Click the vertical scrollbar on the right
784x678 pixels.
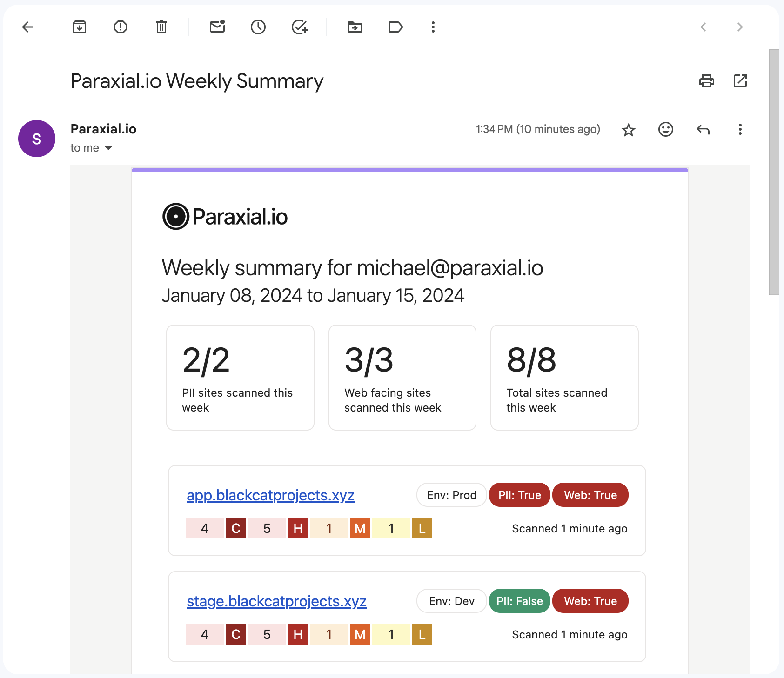774,172
